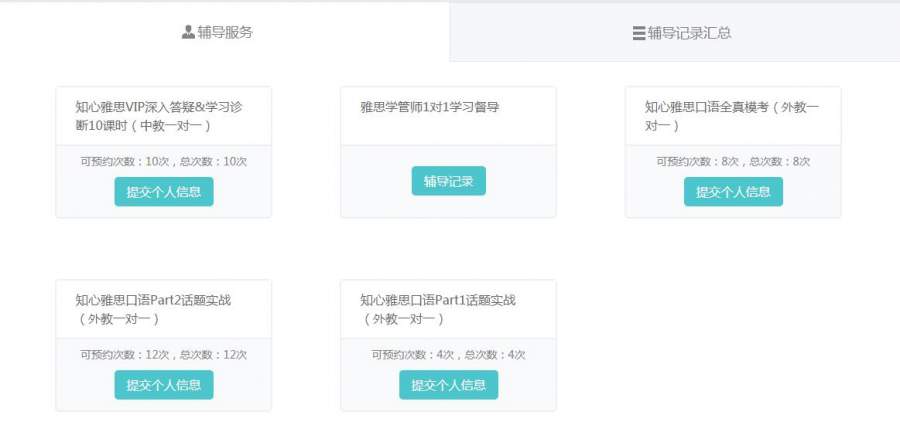Open 辅导记录 for 雅思学管师1对1学习督导
This screenshot has height=432, width=900.
tap(448, 181)
